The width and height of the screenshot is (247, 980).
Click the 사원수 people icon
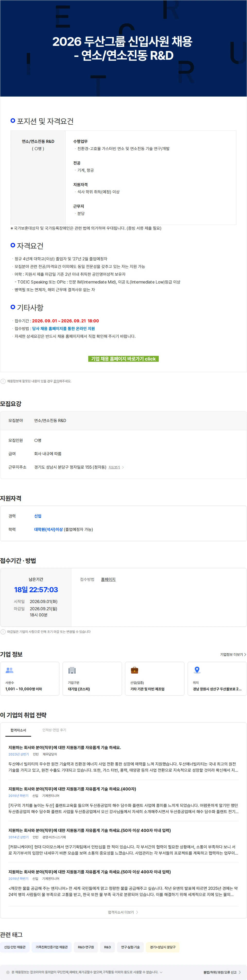pyautogui.click(x=10, y=670)
